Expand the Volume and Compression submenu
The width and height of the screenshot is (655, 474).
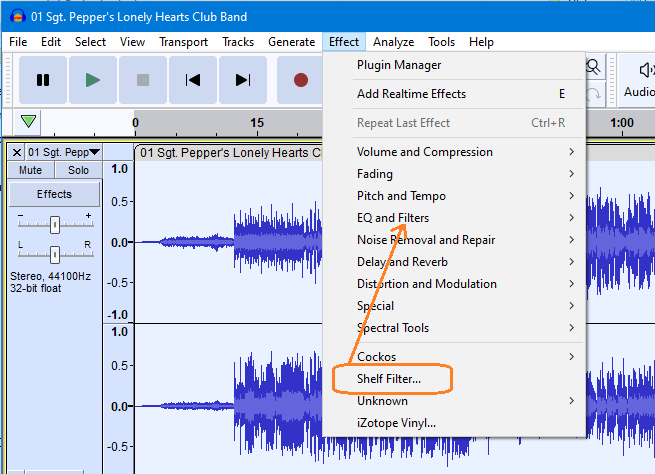424,152
